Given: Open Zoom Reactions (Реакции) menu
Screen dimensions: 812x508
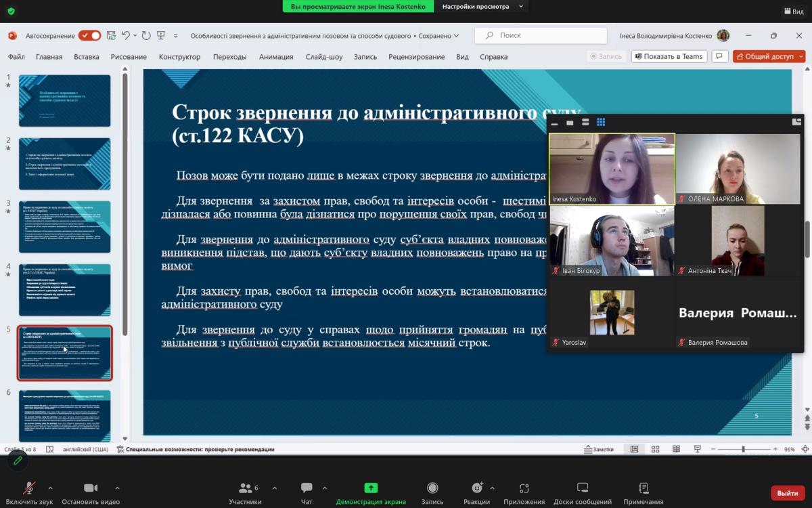Looking at the screenshot, I should [477, 488].
